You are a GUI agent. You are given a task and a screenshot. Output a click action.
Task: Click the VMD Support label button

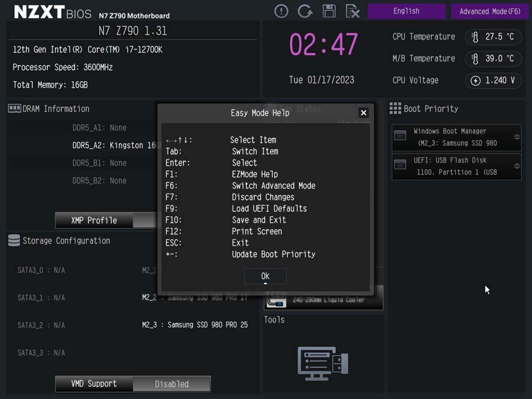pos(94,384)
